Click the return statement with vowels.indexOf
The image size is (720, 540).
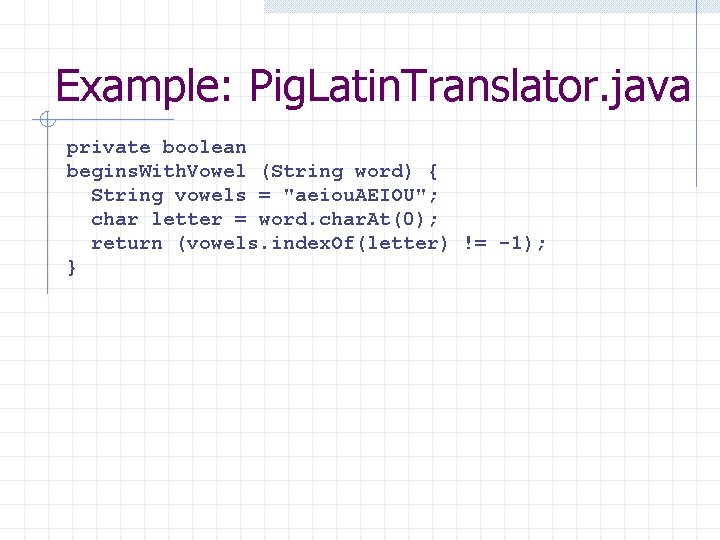pyautogui.click(x=319, y=243)
